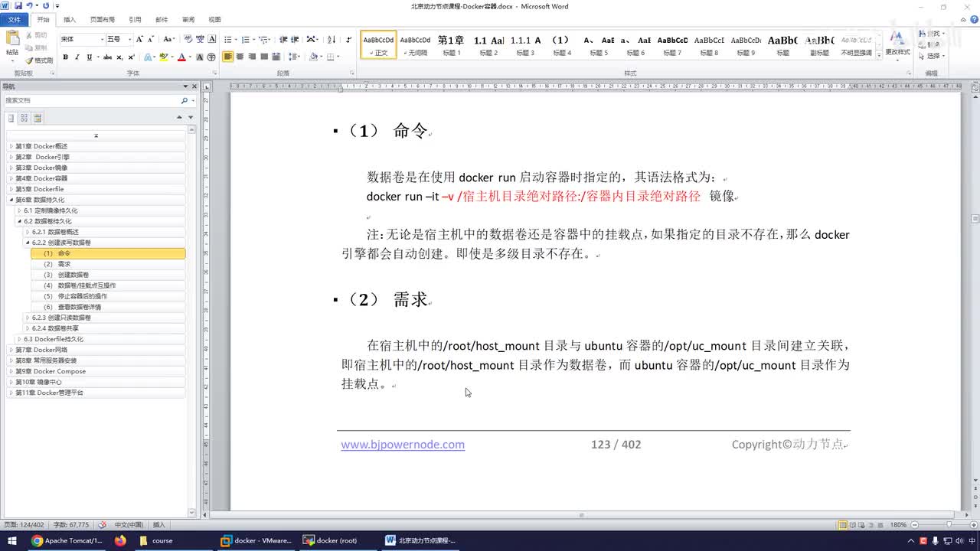Screen dimensions: 980x551
Task: Center-align the paragraph text
Action: pos(240,57)
